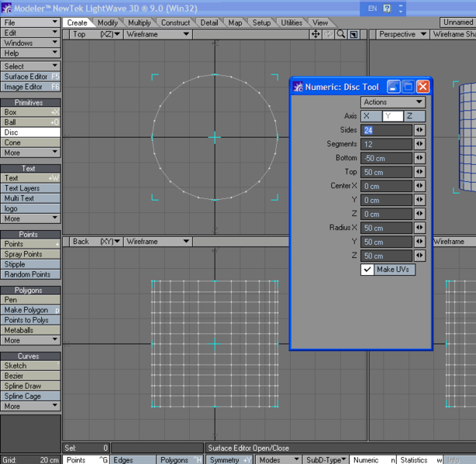Image resolution: width=476 pixels, height=464 pixels.
Task: Set disc Axis to Y
Action: (x=393, y=116)
